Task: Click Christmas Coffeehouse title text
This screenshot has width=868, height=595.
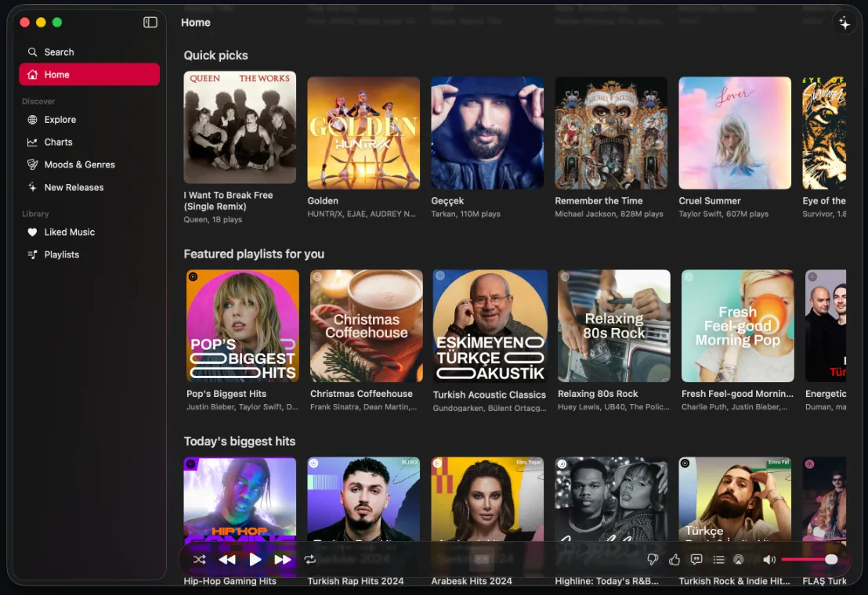Action: click(361, 394)
